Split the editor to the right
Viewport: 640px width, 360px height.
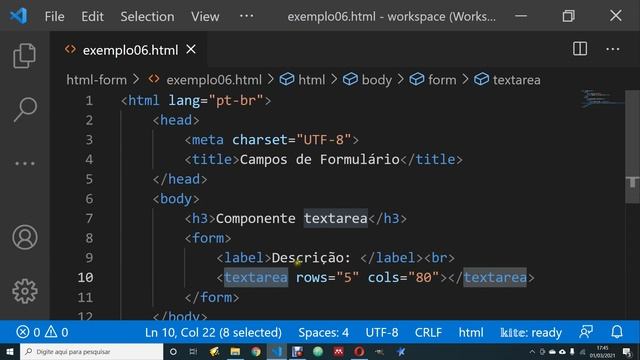[x=580, y=49]
